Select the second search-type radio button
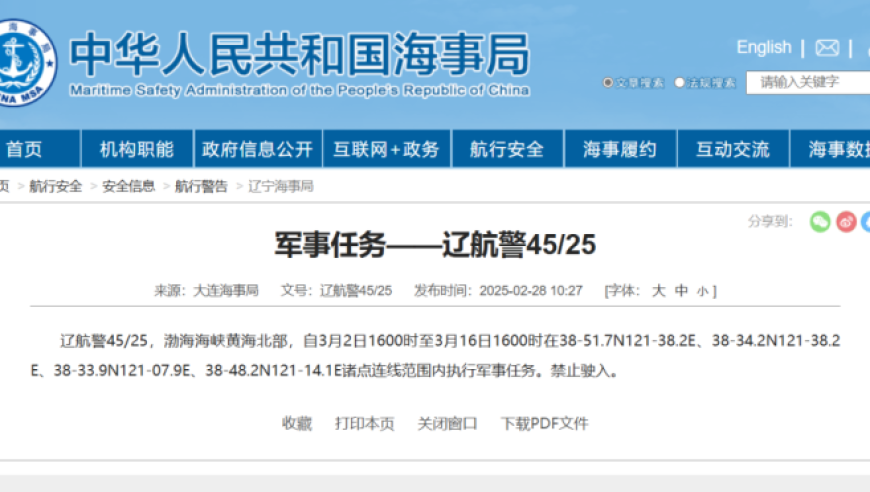Image resolution: width=870 pixels, height=492 pixels. coord(679,83)
